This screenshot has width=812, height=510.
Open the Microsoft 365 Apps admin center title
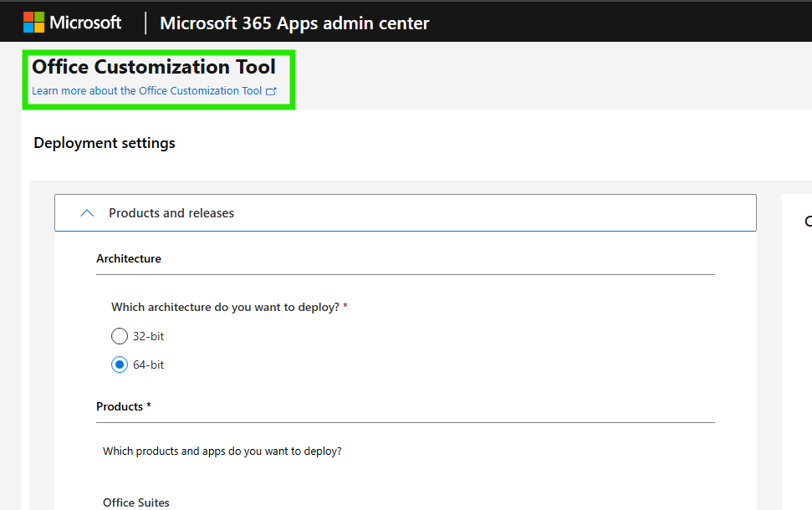[294, 23]
